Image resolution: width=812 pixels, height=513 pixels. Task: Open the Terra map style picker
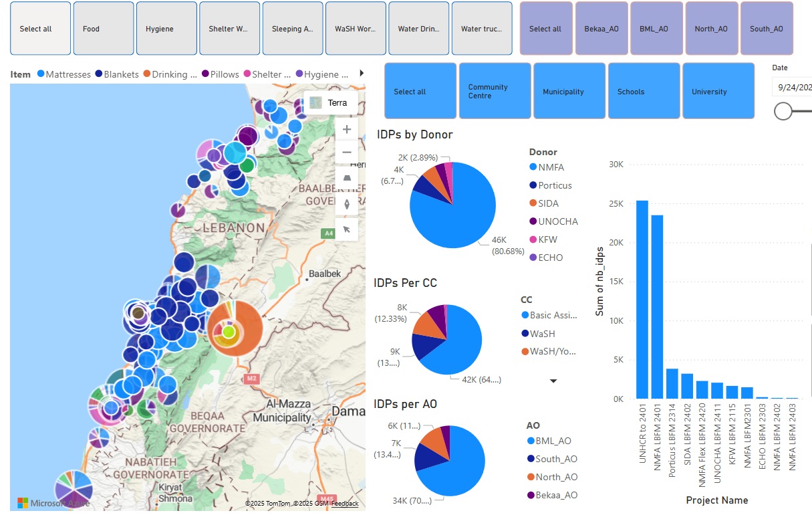pyautogui.click(x=330, y=103)
